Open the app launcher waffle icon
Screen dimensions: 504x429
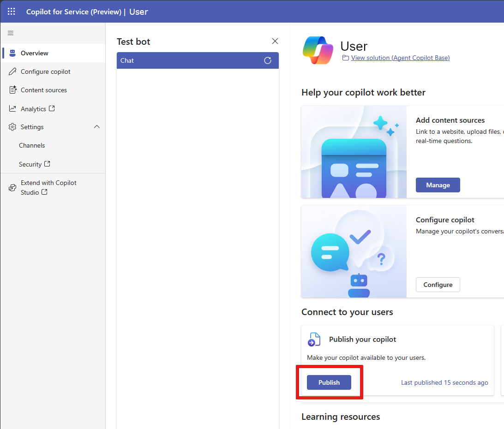pyautogui.click(x=11, y=12)
